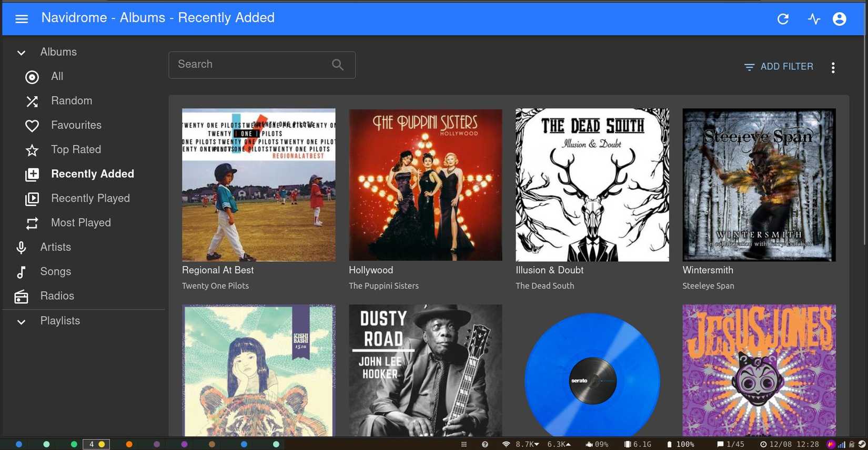Click the Regional At Best title
The height and width of the screenshot is (450, 868).
click(218, 270)
